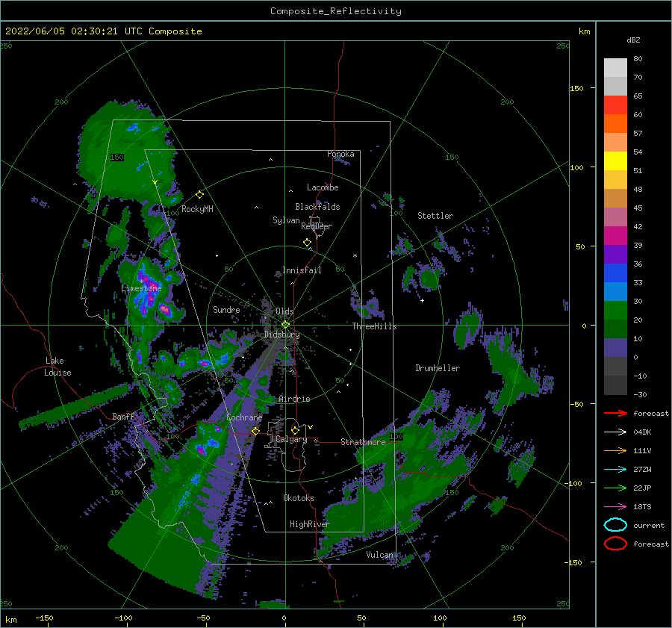Click the Sylvan label
The width and height of the screenshot is (672, 628).
286,220
